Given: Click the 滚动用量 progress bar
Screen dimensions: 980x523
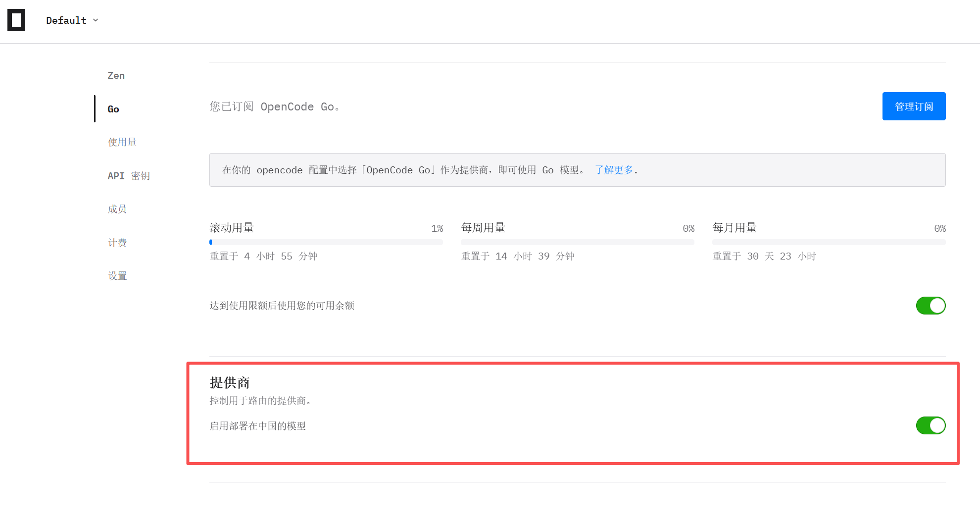Looking at the screenshot, I should pos(326,242).
